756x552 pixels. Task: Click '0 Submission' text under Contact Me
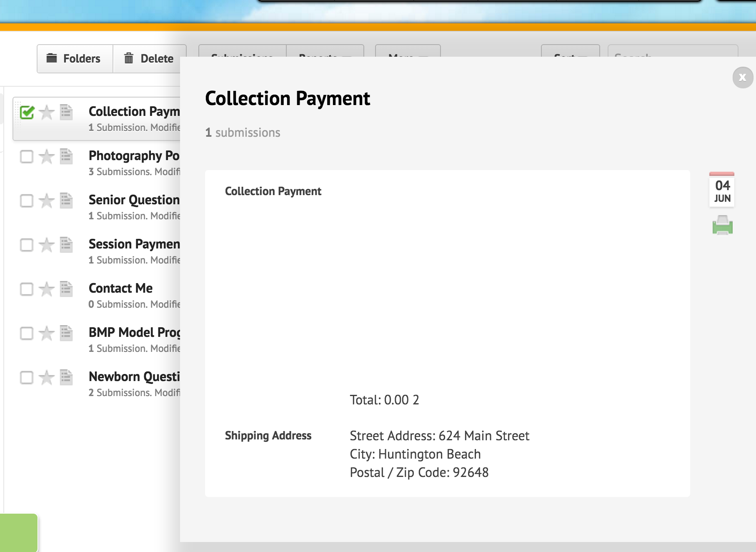pyautogui.click(x=117, y=304)
